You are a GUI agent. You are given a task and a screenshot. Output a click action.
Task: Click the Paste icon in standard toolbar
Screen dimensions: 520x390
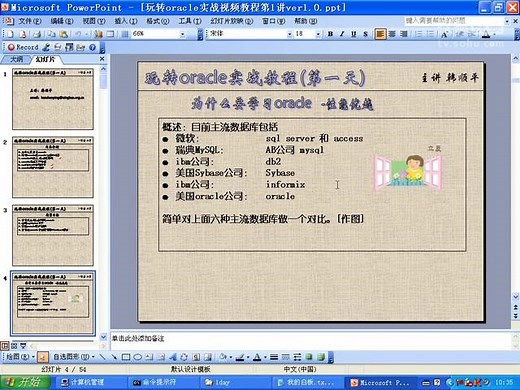pos(63,34)
